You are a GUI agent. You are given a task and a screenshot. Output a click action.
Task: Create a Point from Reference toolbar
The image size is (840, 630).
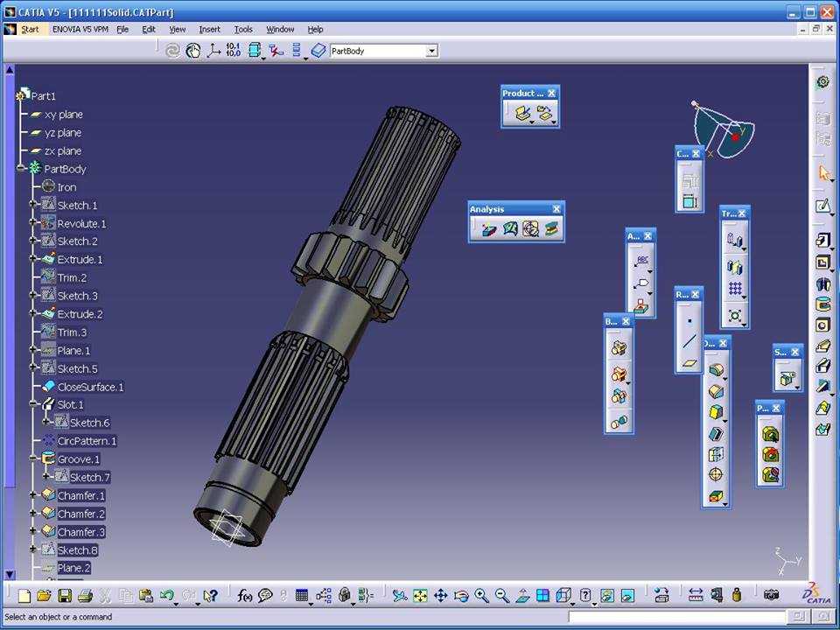click(689, 321)
